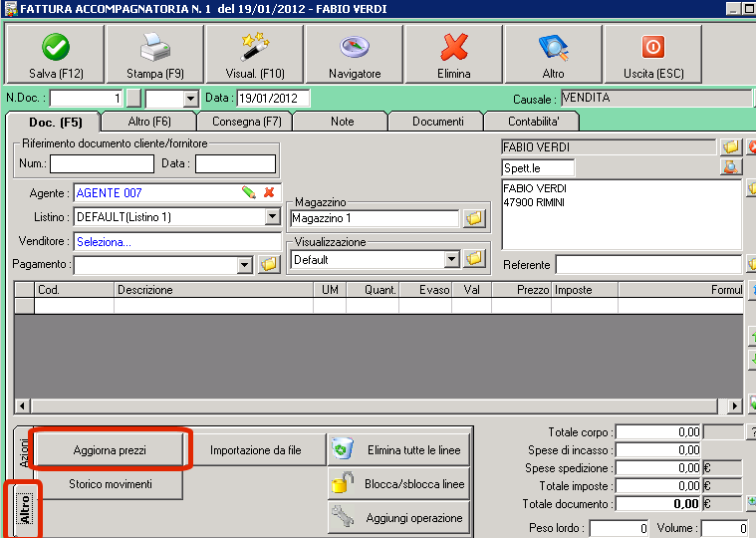Click the Imposte column header

point(585,290)
